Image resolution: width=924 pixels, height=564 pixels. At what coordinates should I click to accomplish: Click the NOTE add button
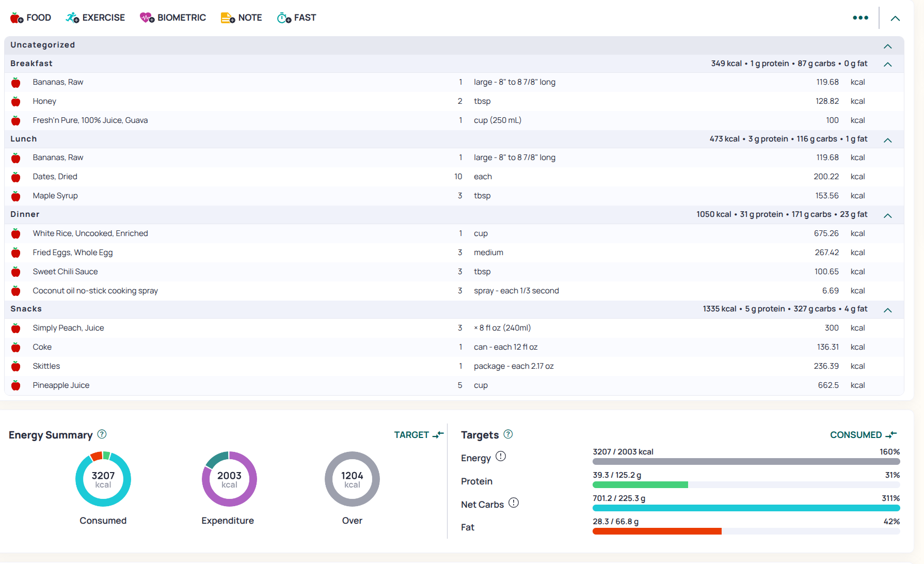[242, 18]
